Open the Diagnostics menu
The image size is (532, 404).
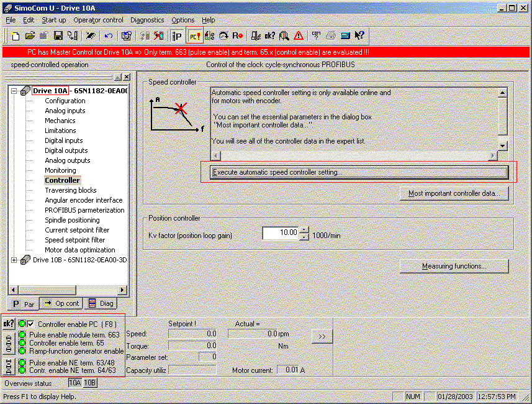click(147, 20)
